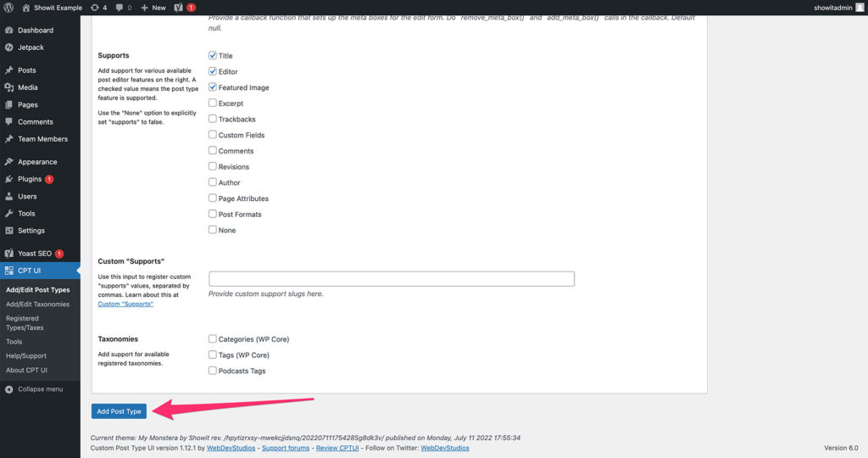Open the Updates icon showing 4
This screenshot has width=868, height=458.
pos(94,8)
